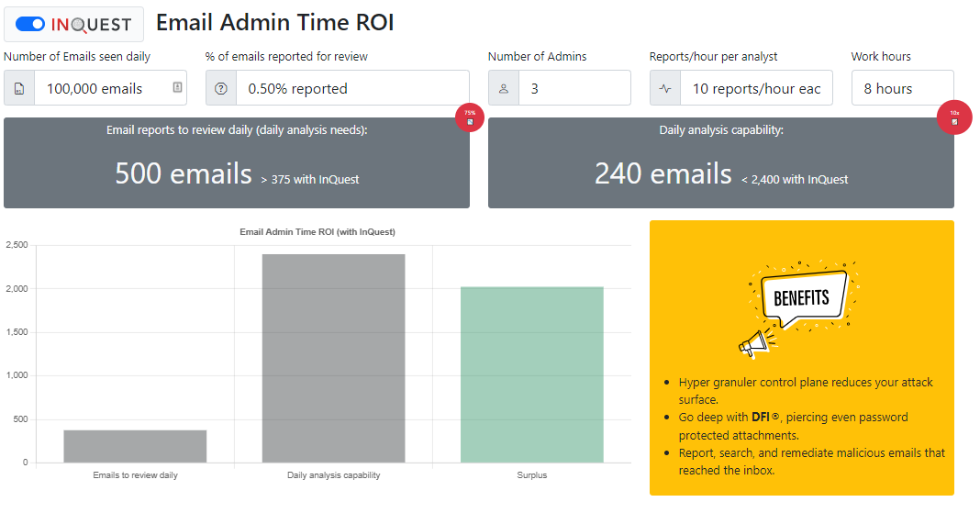The image size is (980, 513).
Task: Edit the Number of Admins field
Action: pyautogui.click(x=574, y=88)
